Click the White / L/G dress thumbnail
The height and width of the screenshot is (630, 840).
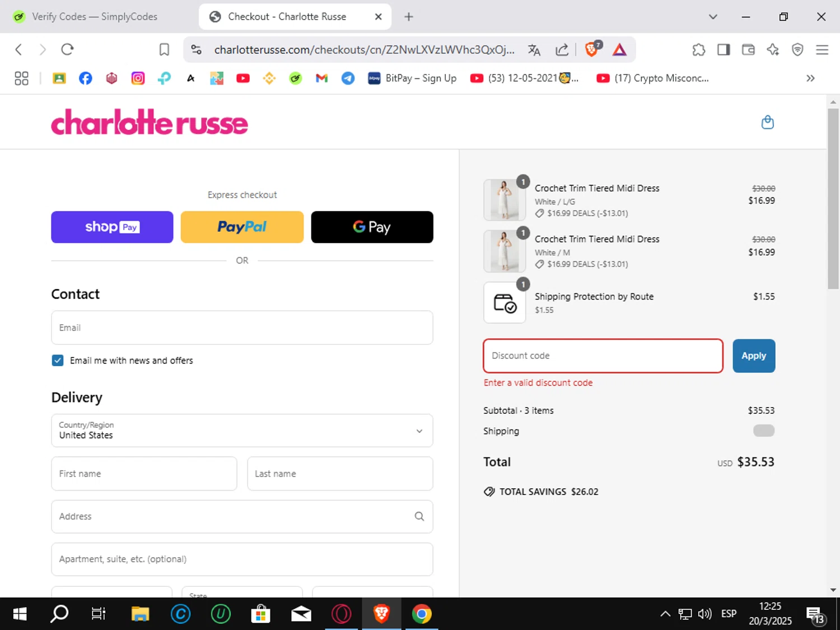point(505,200)
